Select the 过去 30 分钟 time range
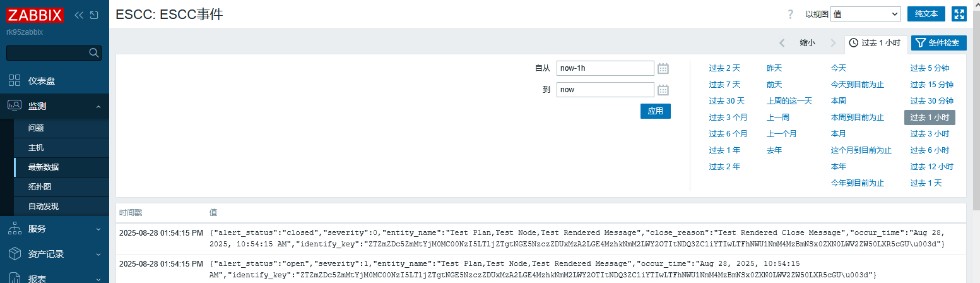 (x=931, y=100)
